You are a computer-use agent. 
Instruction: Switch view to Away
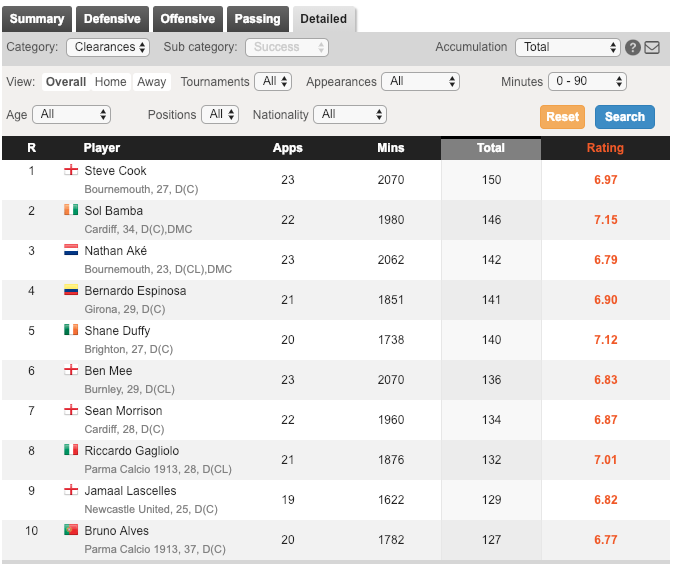(152, 82)
